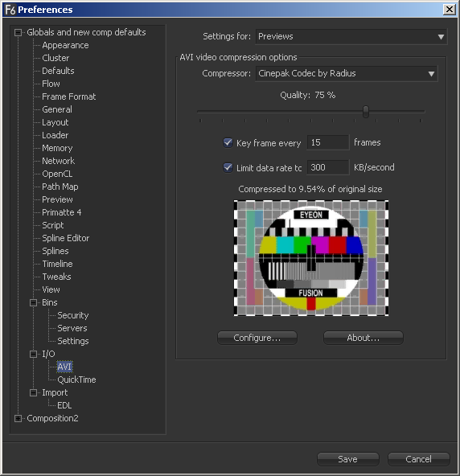
Task: Click the compression preview test pattern image
Action: [311, 258]
